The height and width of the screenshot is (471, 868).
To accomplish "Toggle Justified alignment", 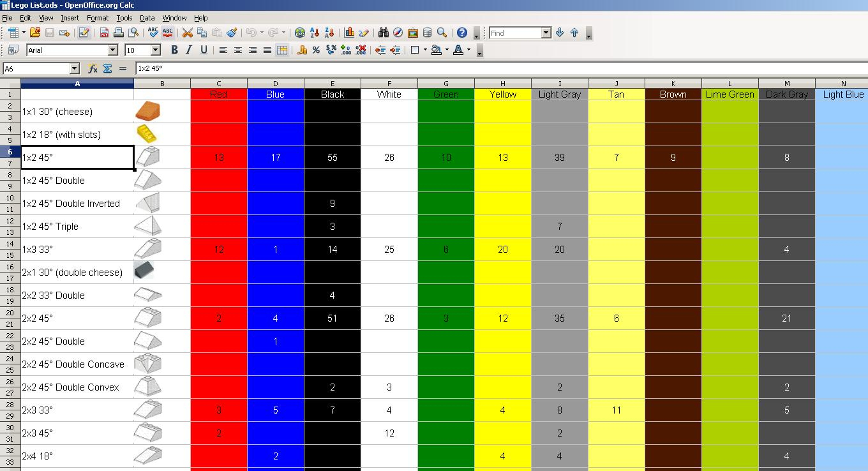I will (x=267, y=50).
